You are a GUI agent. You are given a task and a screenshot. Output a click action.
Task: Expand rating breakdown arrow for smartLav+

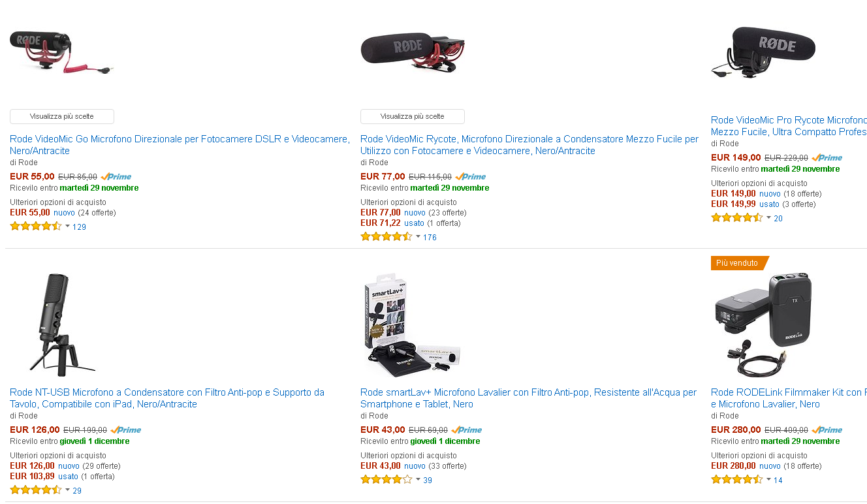(x=418, y=479)
